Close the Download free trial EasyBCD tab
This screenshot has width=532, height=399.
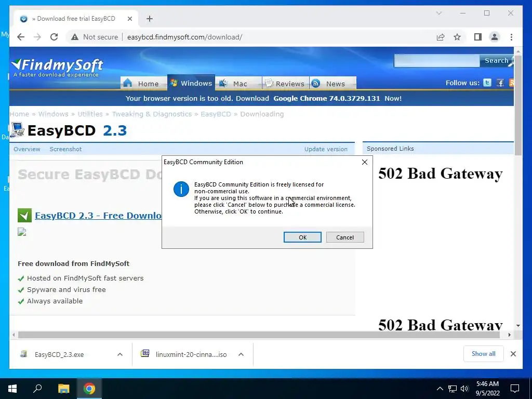(x=129, y=19)
